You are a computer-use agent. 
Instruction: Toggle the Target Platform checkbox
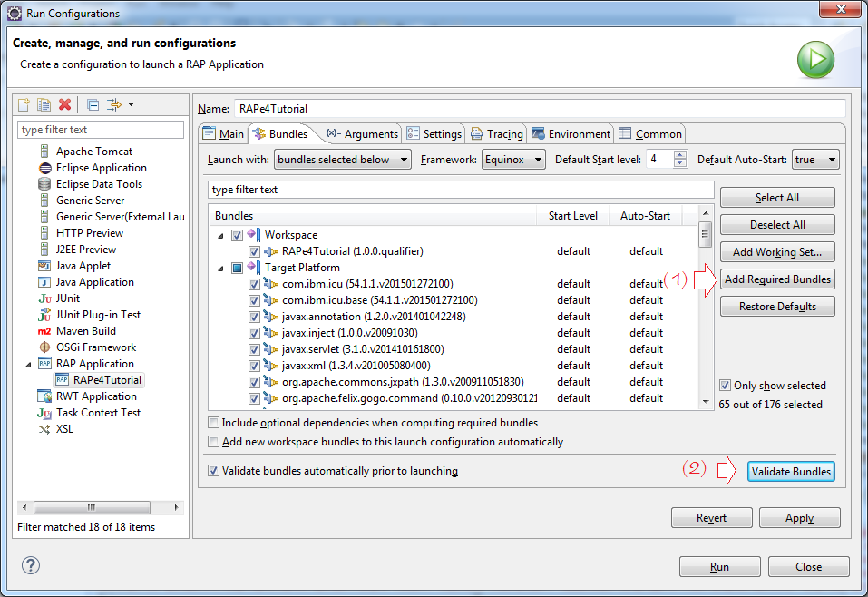pos(237,268)
